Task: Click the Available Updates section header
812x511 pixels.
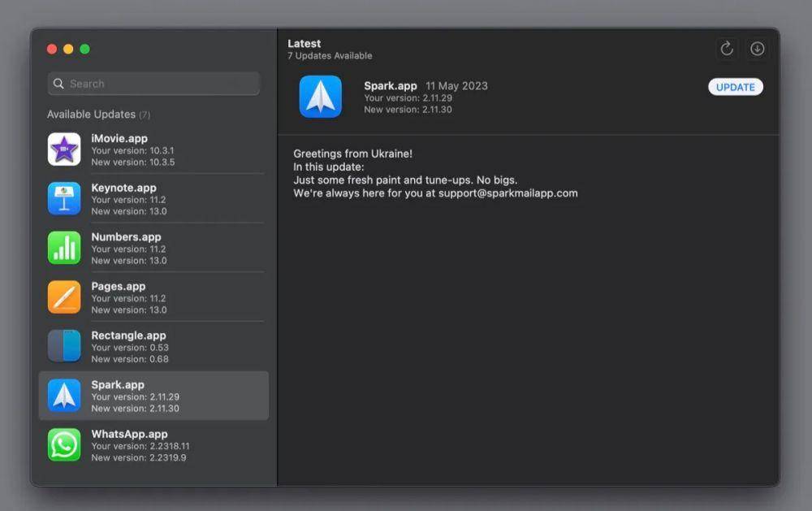Action: pos(98,115)
